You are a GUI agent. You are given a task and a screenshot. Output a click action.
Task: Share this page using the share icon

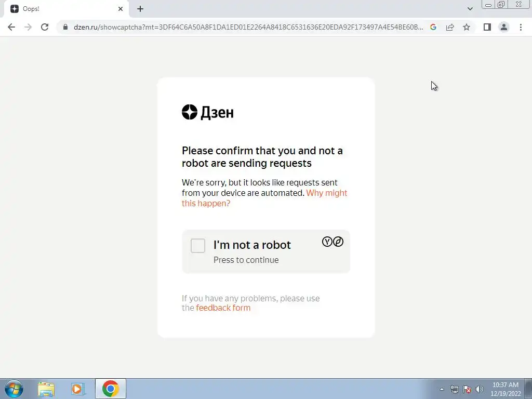450,27
